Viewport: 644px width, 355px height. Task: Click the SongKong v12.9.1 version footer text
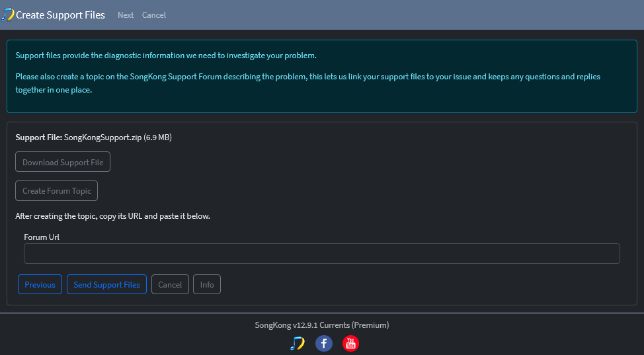coord(322,325)
